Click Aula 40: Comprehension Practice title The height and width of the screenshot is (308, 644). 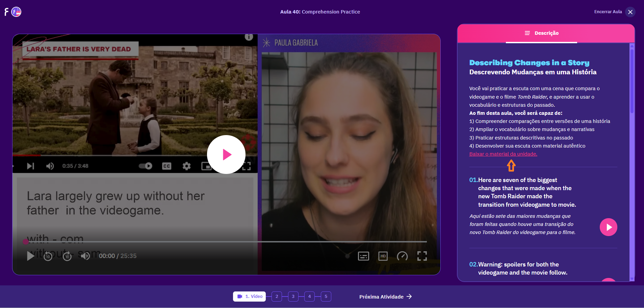tap(320, 12)
